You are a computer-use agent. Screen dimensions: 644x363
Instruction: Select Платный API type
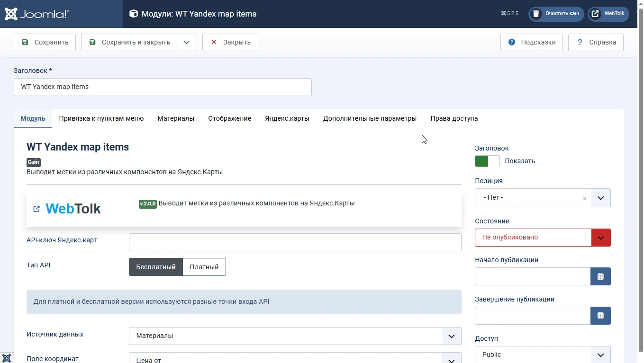204,267
